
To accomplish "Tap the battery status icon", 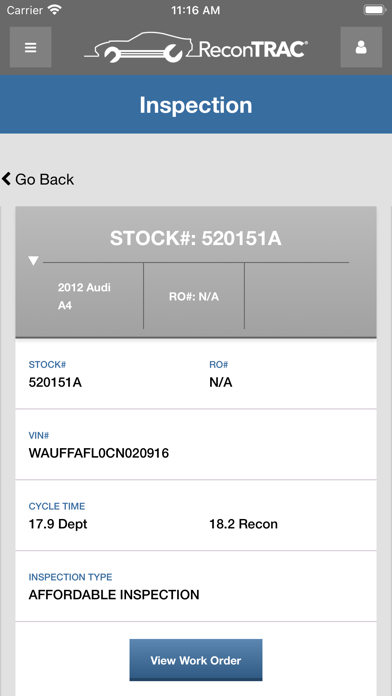I will point(376,10).
